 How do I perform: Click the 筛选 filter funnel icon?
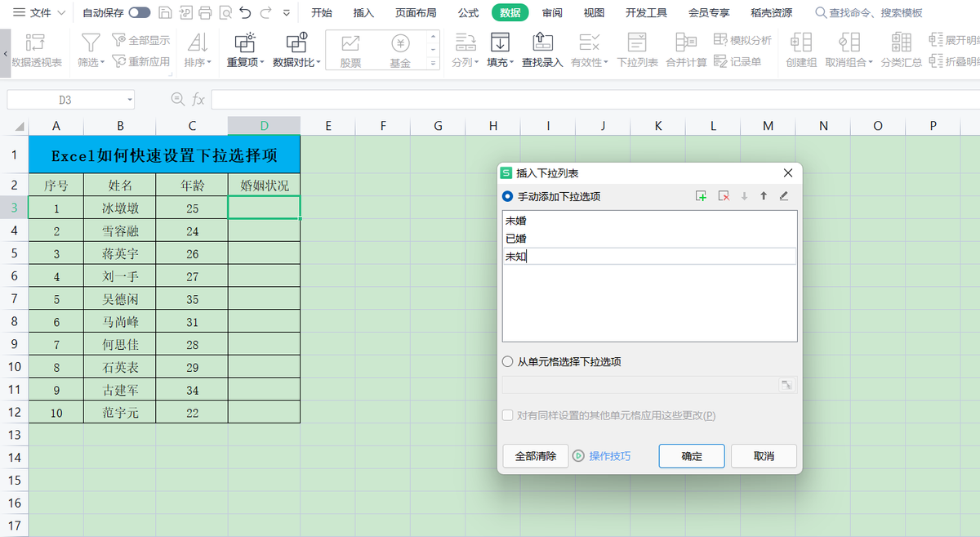(91, 43)
